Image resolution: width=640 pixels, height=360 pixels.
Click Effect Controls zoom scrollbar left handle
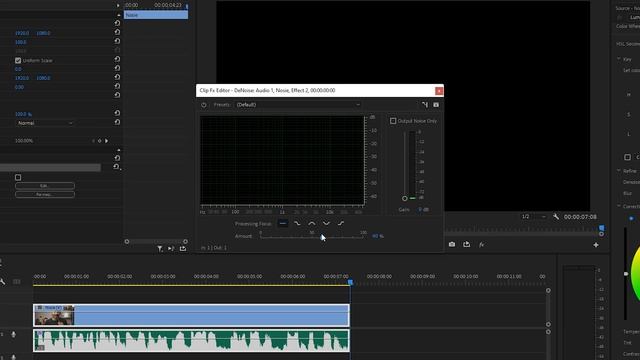(127, 241)
